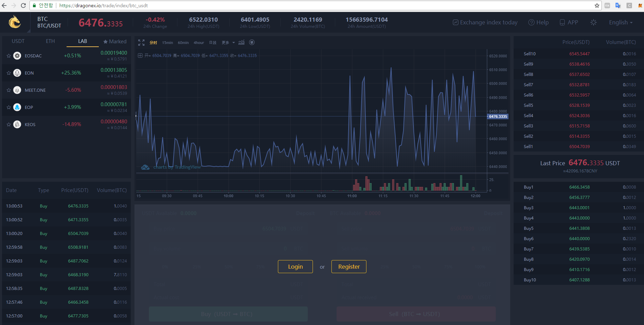Image resolution: width=644 pixels, height=325 pixels.
Task: Select the EON row price 0.00013805
Action: [x=114, y=70]
